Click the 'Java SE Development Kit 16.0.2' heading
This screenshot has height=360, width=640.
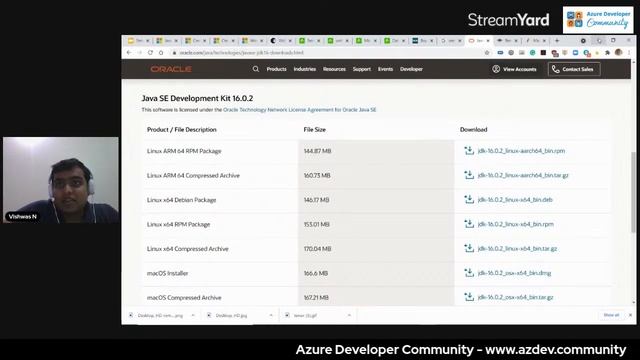click(197, 98)
